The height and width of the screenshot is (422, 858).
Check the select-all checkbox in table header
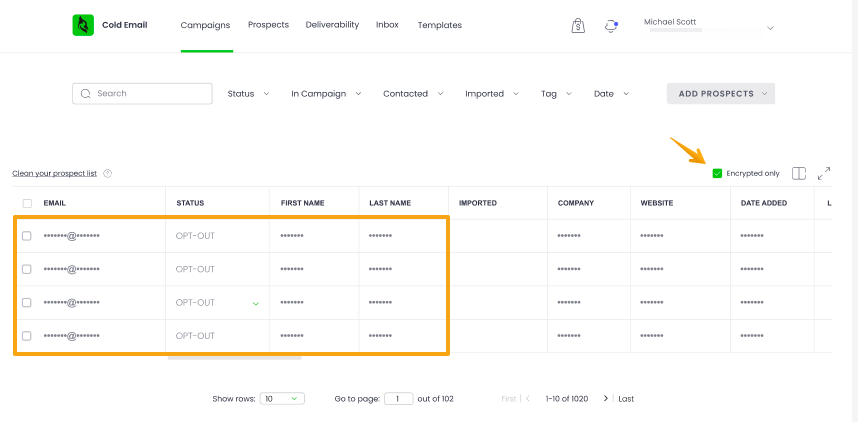[27, 203]
